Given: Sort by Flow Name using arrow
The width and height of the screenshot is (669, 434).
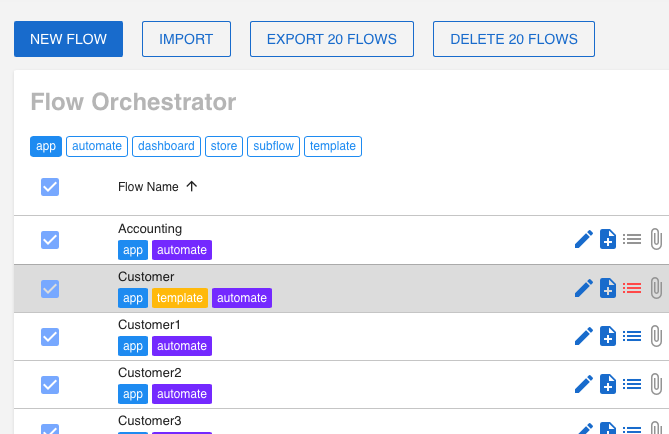Looking at the screenshot, I should coord(192,187).
